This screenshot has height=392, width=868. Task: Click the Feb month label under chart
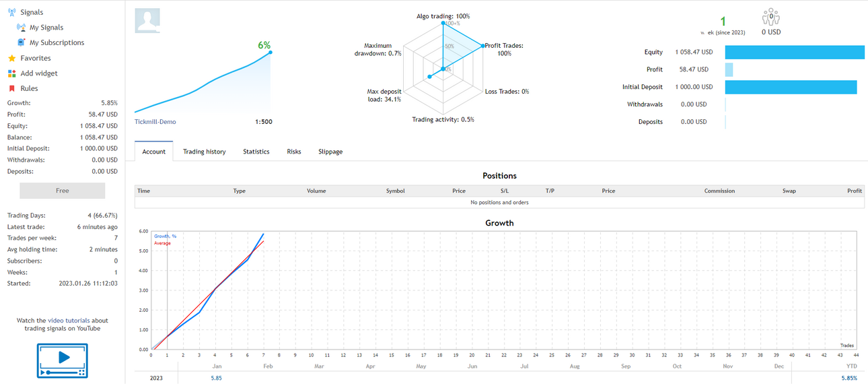(268, 366)
